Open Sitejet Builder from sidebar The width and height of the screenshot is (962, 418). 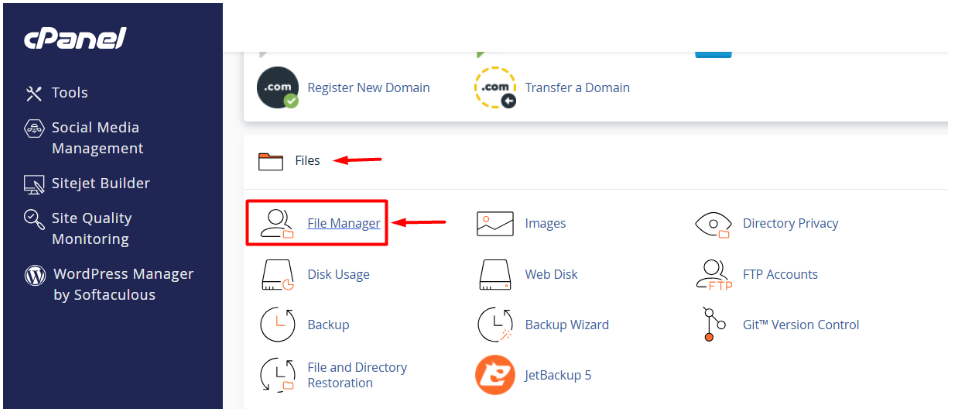100,183
